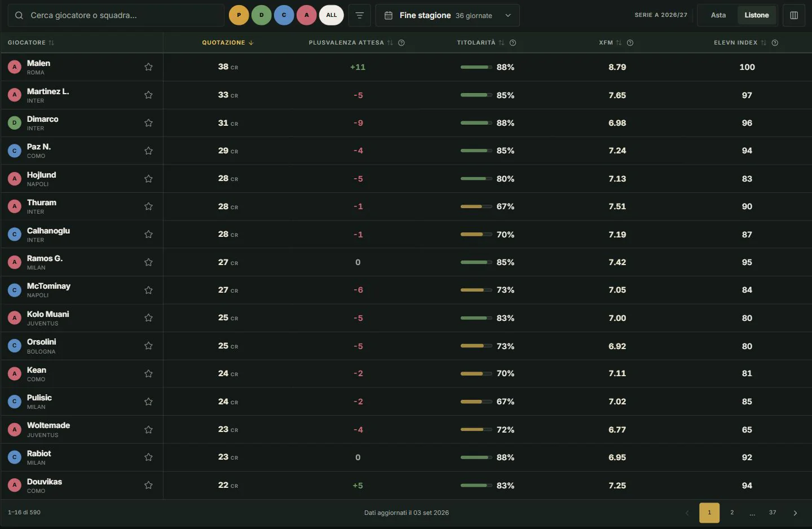812x529 pixels.
Task: Star the Douvikas row
Action: click(x=148, y=485)
